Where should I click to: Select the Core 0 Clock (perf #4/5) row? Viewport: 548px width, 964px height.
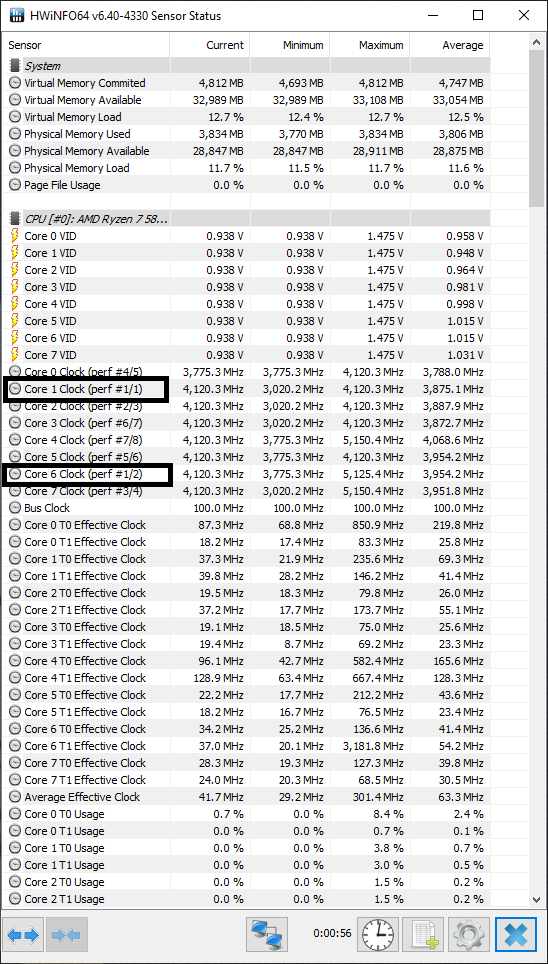tap(247, 372)
